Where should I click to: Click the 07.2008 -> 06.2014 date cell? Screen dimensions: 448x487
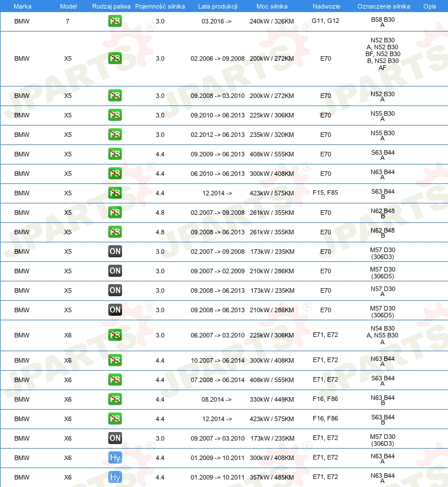[218, 380]
